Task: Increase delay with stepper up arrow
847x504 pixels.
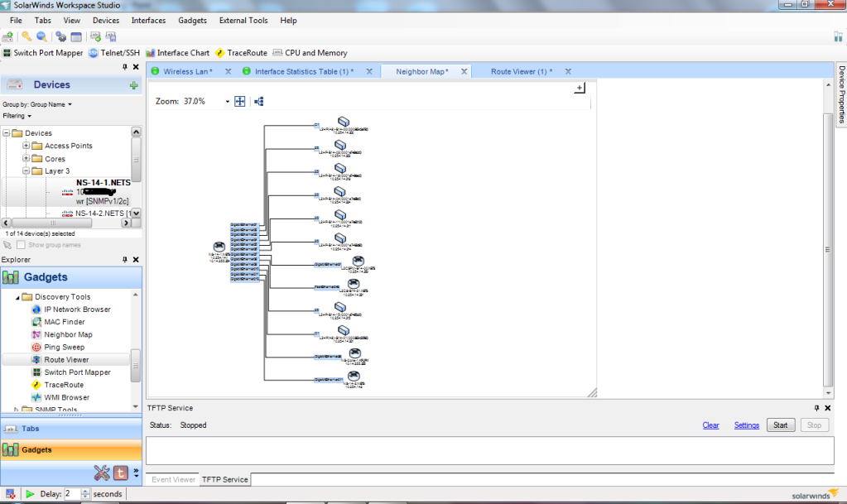Action: 85,491
